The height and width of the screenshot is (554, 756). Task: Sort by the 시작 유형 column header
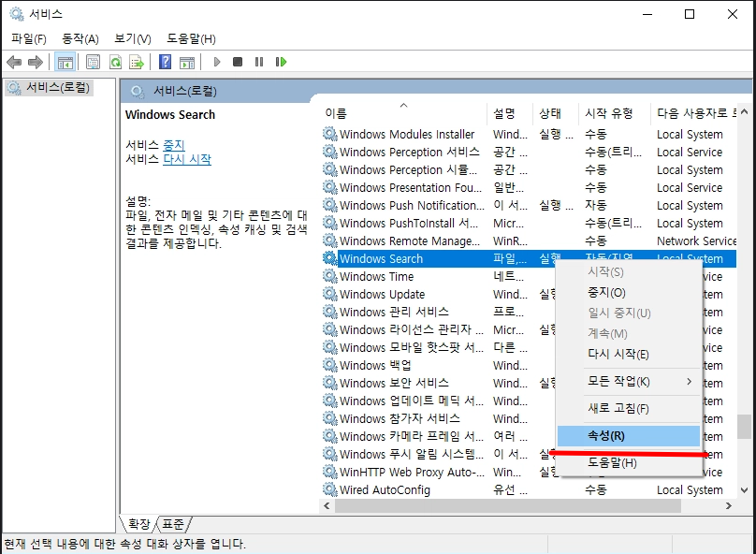[614, 113]
